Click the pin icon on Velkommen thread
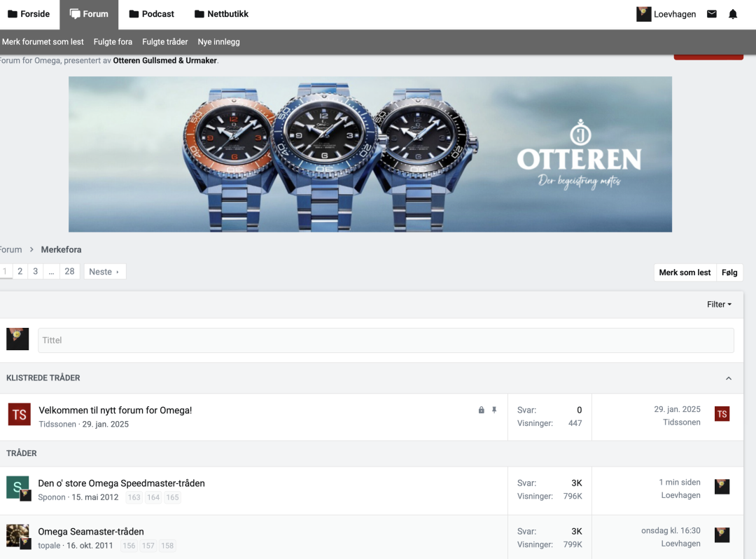The width and height of the screenshot is (756, 559). point(494,410)
